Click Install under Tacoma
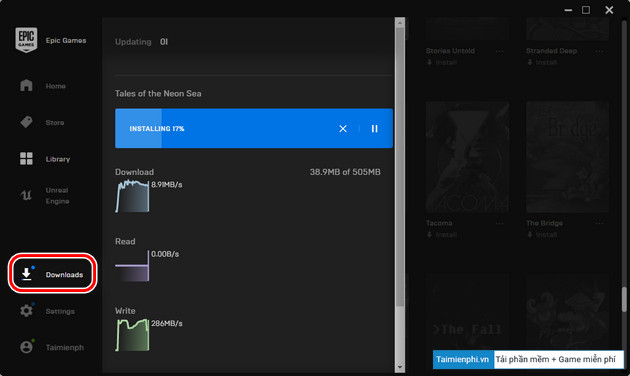The height and width of the screenshot is (376, 630). point(446,234)
